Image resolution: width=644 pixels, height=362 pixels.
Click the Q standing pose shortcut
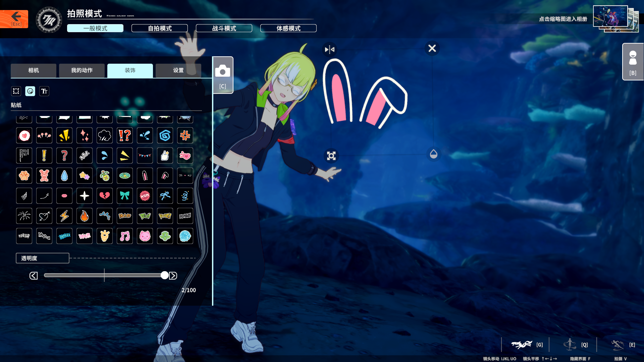[576, 345]
